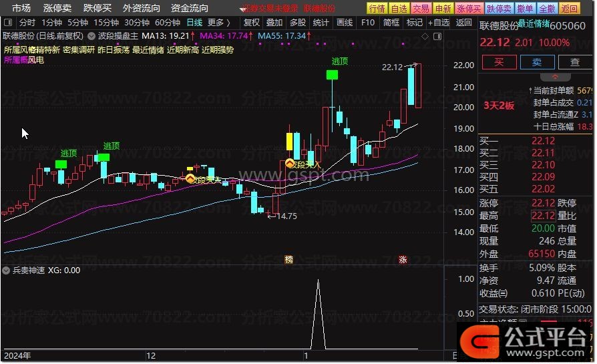Click the blue 全撤 button
The height and width of the screenshot is (364, 597).
click(547, 9)
